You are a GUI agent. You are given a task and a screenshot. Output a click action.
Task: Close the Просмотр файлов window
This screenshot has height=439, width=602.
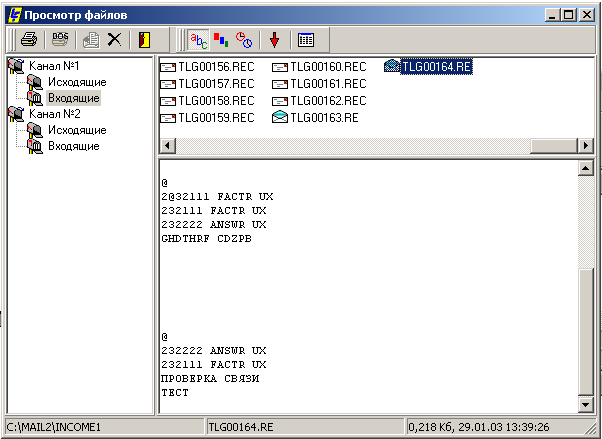point(587,15)
